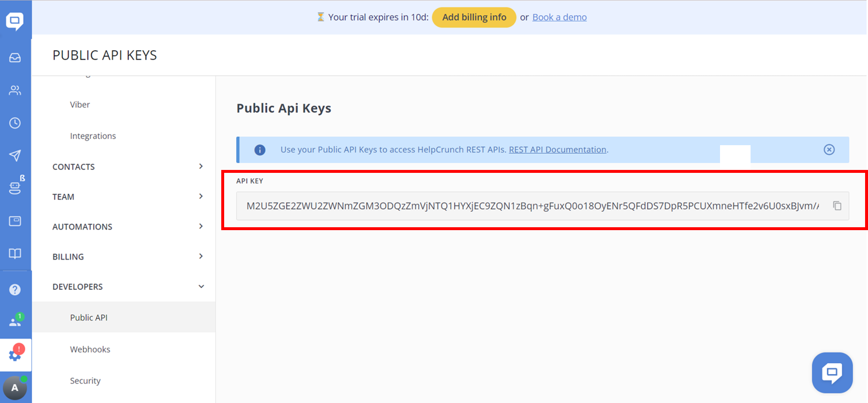The width and height of the screenshot is (868, 403).
Task: Expand the Team settings section
Action: click(x=128, y=197)
